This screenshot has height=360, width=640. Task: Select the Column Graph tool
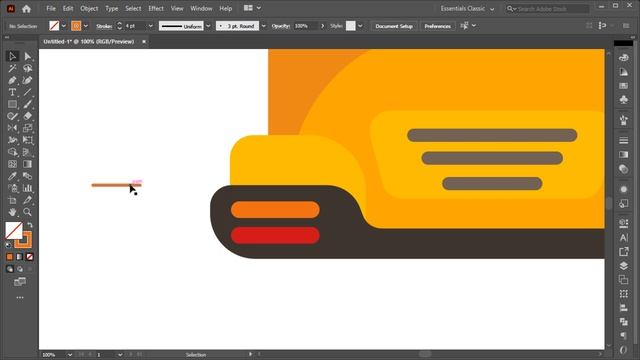(x=27, y=188)
